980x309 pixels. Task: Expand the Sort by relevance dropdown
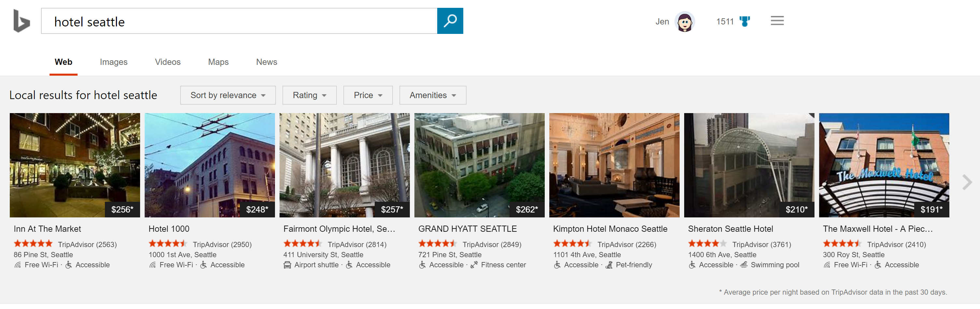[227, 95]
